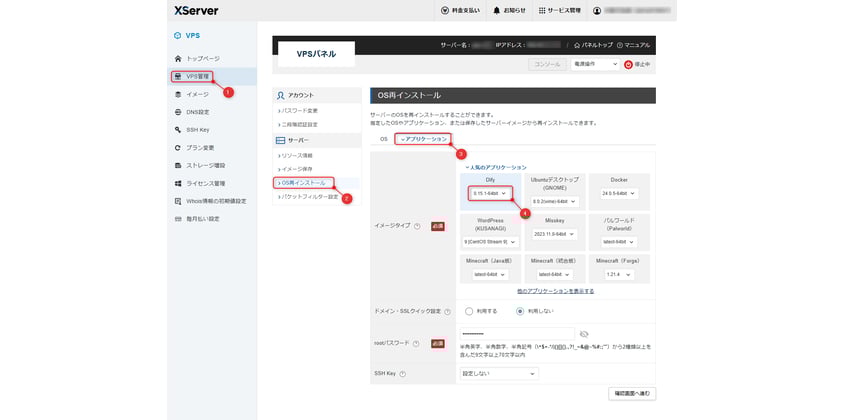
Task: Open OS再インストール menu item
Action: [x=302, y=183]
